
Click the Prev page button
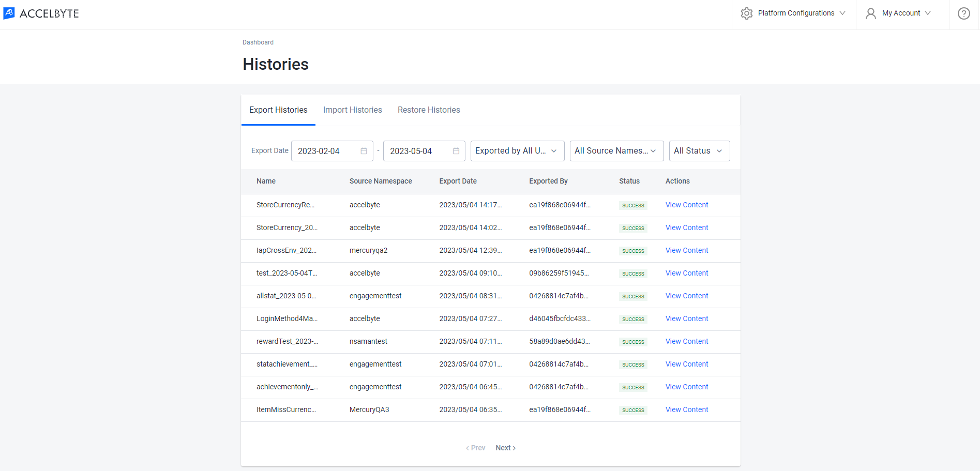coord(475,448)
